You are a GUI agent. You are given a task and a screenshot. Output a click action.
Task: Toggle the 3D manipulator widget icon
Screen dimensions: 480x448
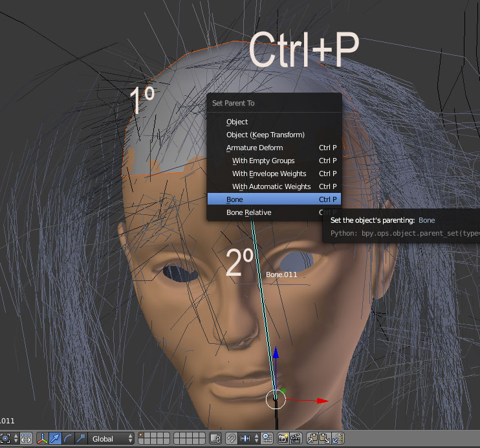[x=43, y=439]
